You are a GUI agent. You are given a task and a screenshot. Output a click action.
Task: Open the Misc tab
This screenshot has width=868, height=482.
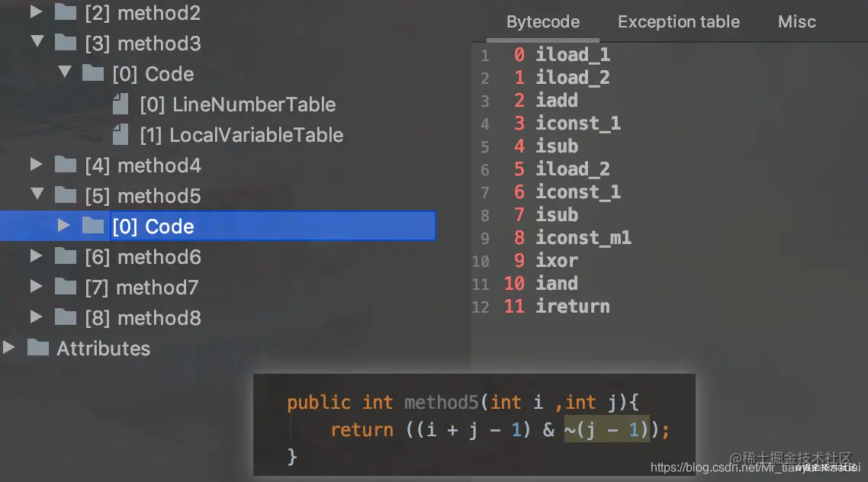(x=796, y=21)
